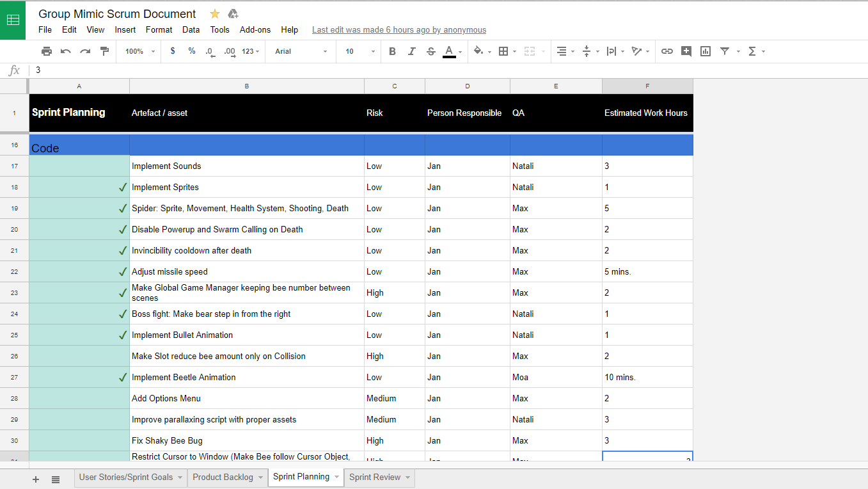Click the Filter funnel icon
Viewport: 868px width, 489px height.
click(725, 51)
